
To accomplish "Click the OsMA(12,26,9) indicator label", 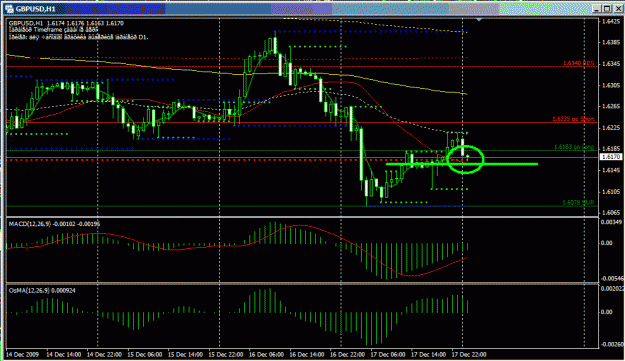I will 42,290.
